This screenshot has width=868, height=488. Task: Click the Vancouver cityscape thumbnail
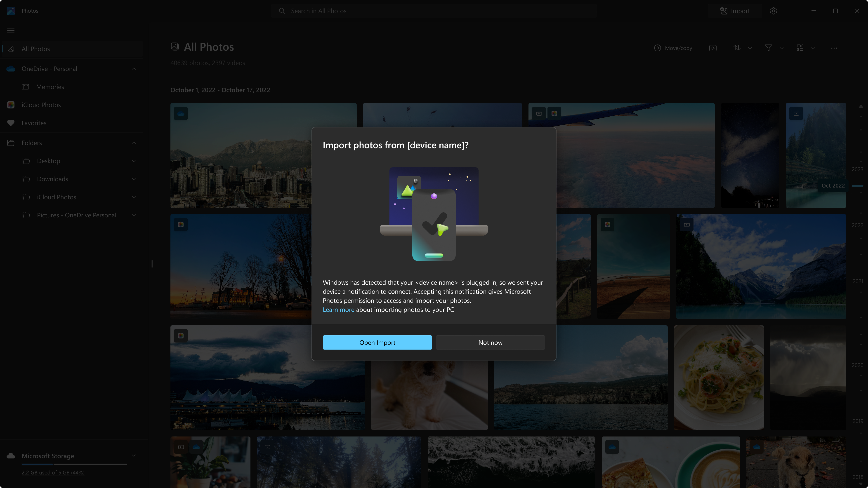263,155
